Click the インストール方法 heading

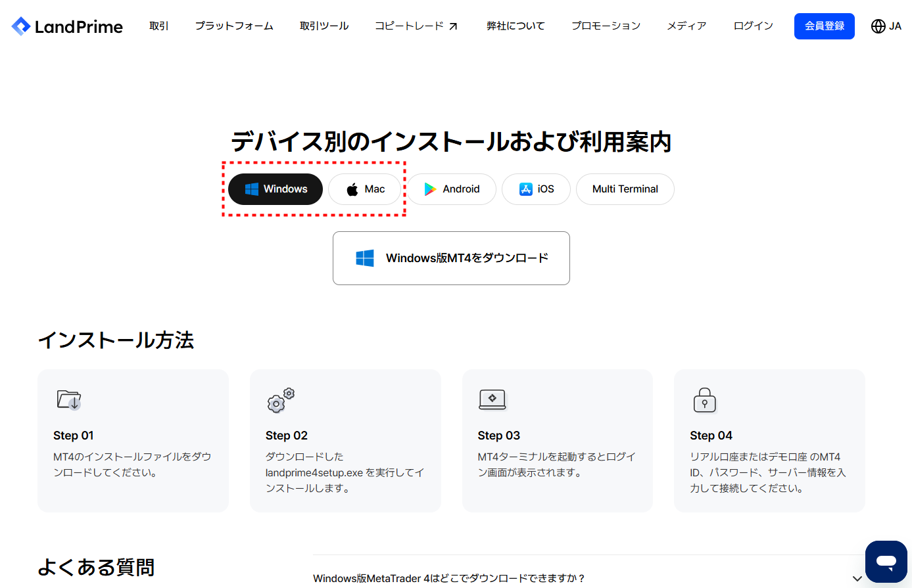(116, 340)
